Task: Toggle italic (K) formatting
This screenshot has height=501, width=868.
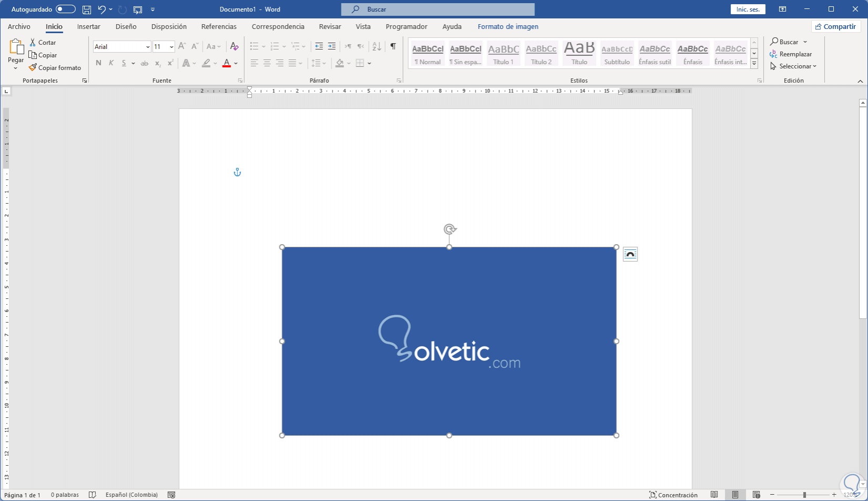Action: point(111,63)
